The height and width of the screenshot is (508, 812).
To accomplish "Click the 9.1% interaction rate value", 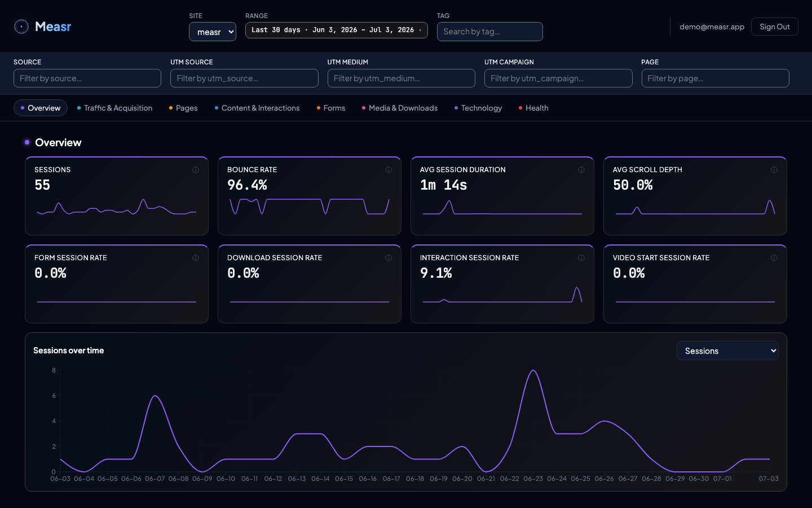I will (436, 273).
